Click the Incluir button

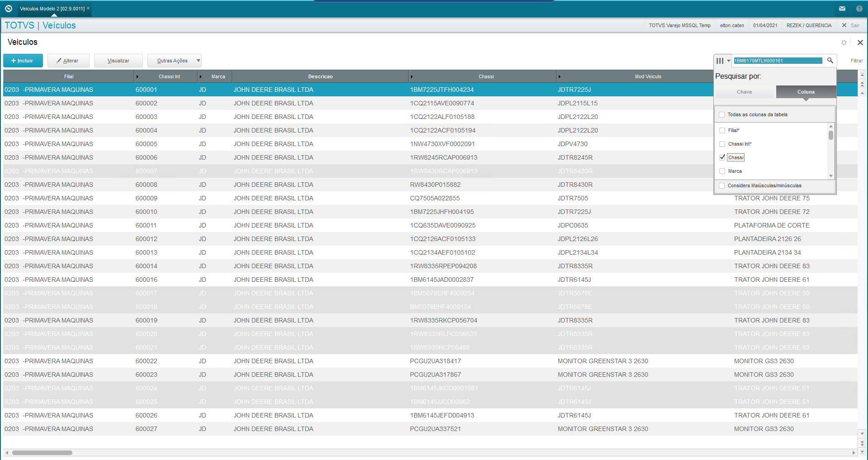pyautogui.click(x=23, y=61)
